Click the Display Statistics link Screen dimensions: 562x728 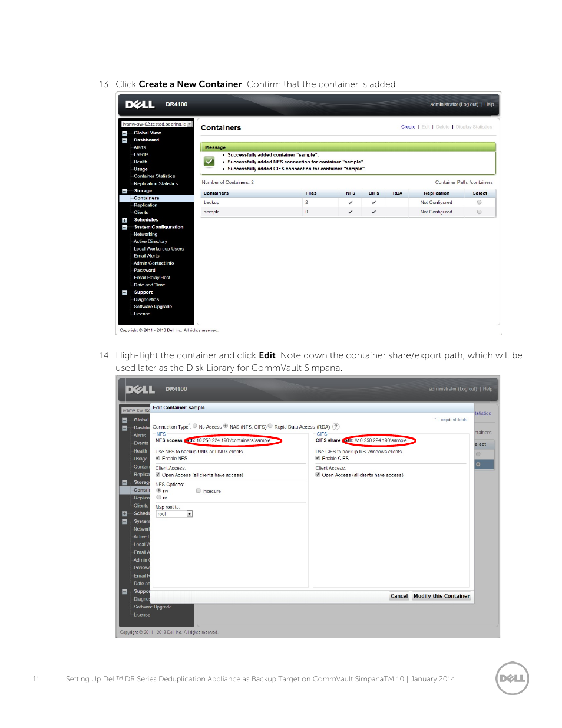[474, 127]
